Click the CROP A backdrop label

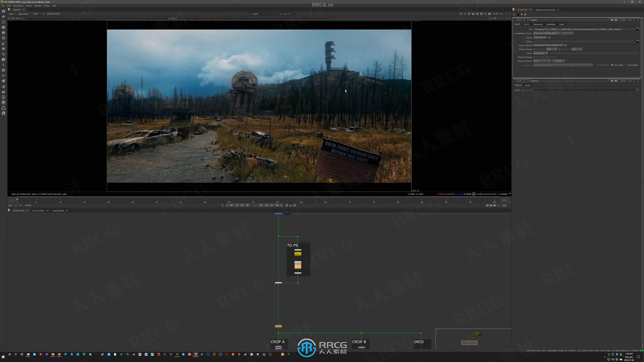pos(277,342)
